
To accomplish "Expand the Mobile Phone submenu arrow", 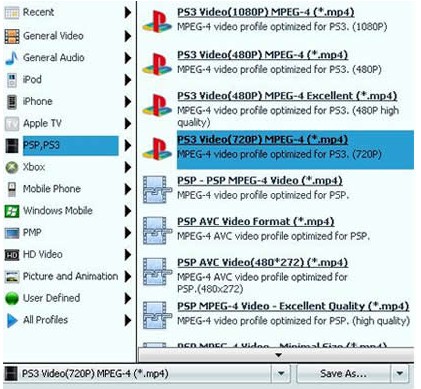I will click(128, 189).
